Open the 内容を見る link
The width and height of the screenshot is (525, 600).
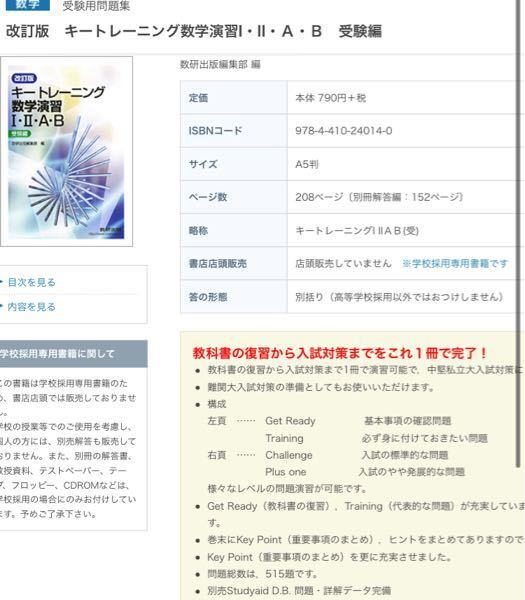tap(31, 307)
